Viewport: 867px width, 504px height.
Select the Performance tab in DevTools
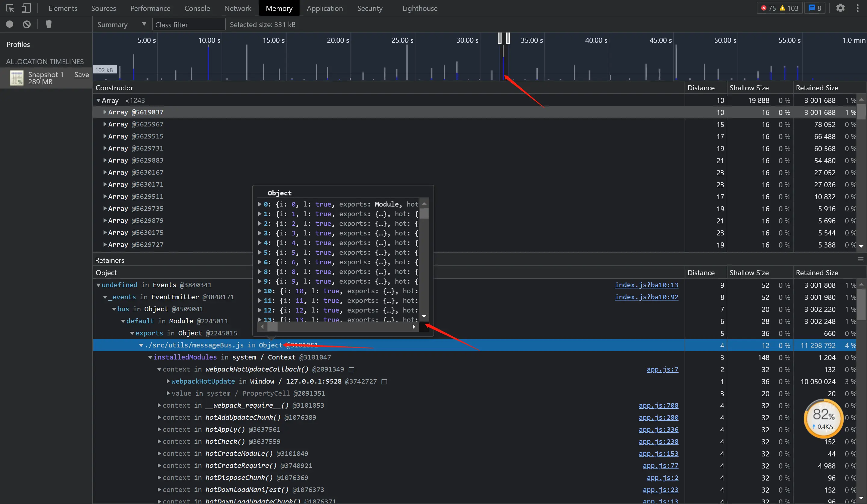[x=150, y=8]
